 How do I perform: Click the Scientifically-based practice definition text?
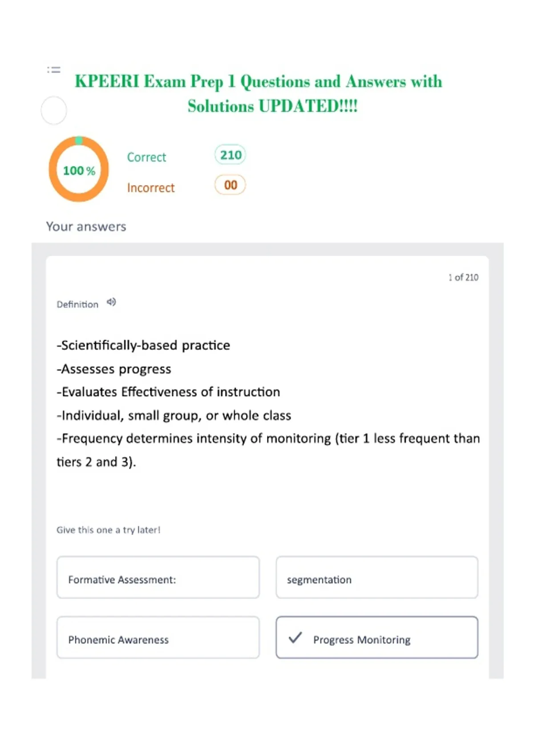[143, 346]
